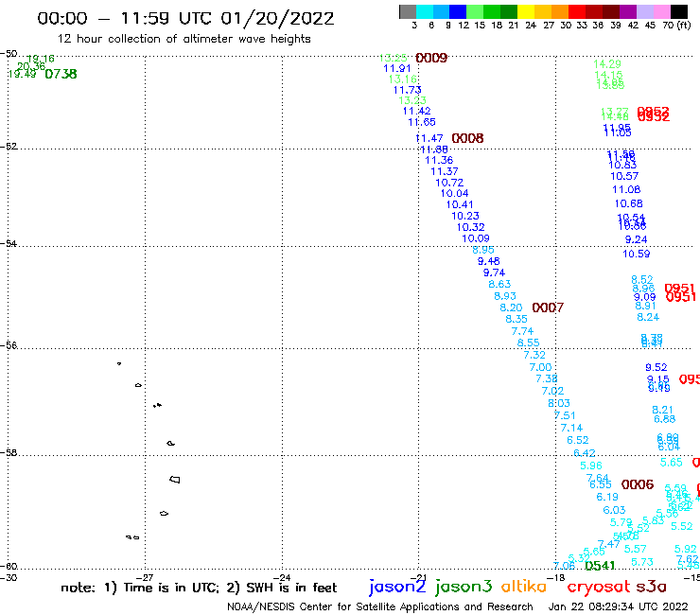700x615 pixels.
Task: Select wave height value 7.74
Action: (x=522, y=331)
